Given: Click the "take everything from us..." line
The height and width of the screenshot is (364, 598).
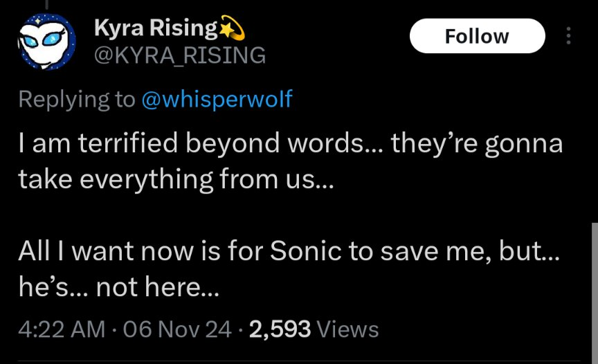Looking at the screenshot, I should click(176, 179).
